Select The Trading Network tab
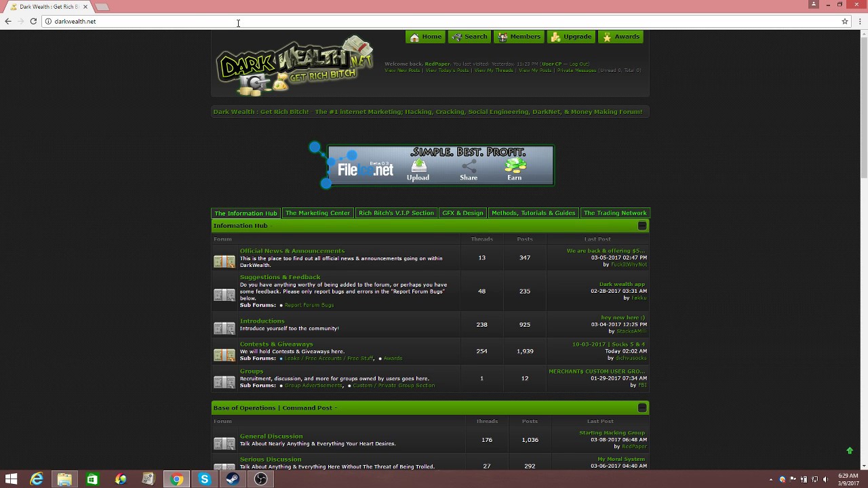868x488 pixels. (x=615, y=213)
